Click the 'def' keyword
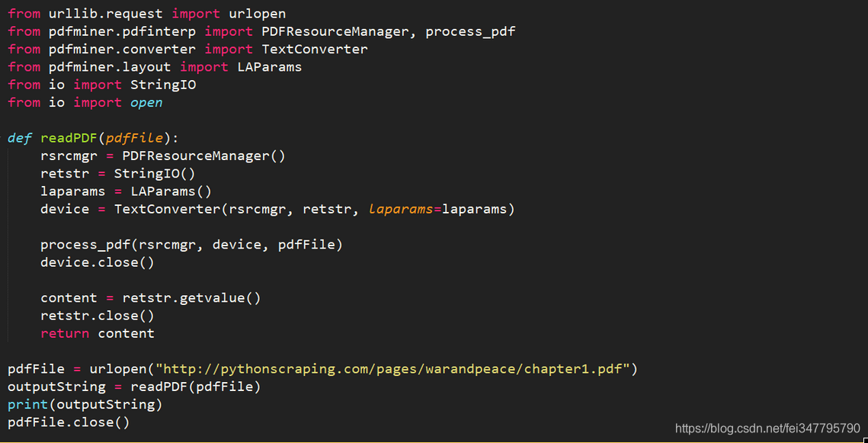 [x=20, y=138]
